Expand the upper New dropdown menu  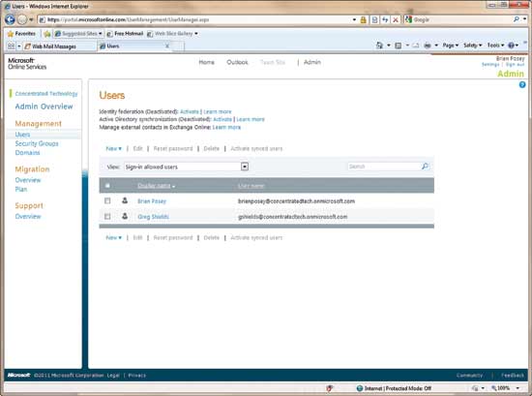pos(114,148)
